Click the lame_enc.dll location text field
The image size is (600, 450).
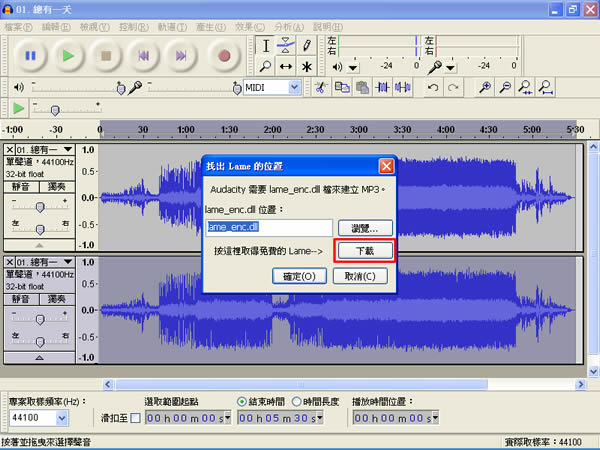click(x=269, y=228)
